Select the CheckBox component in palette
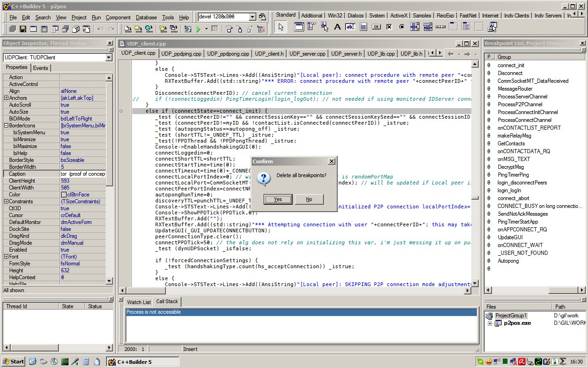The width and height of the screenshot is (588, 368). [389, 27]
